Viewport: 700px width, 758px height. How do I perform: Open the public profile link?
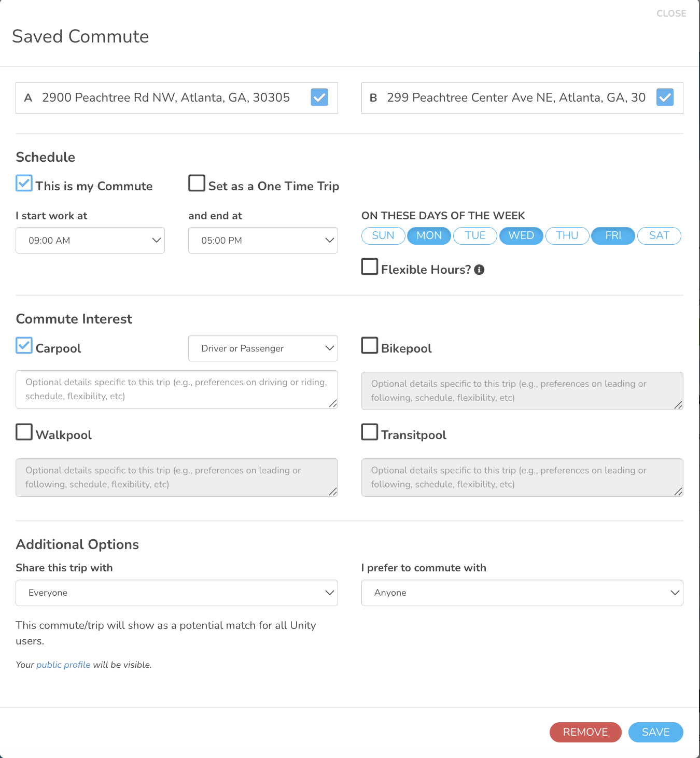[x=63, y=665]
